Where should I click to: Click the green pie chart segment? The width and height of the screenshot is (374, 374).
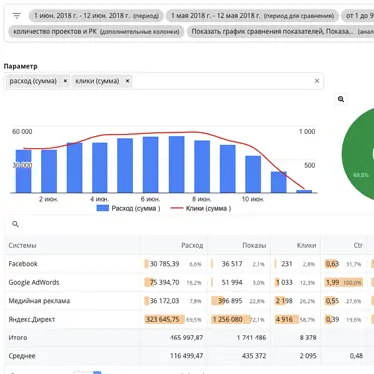point(358,153)
